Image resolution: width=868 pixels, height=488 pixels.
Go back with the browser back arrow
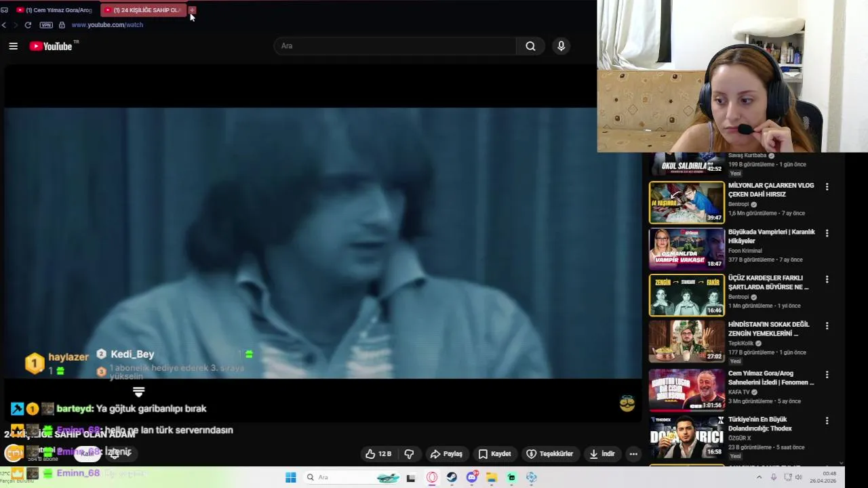click(x=4, y=25)
